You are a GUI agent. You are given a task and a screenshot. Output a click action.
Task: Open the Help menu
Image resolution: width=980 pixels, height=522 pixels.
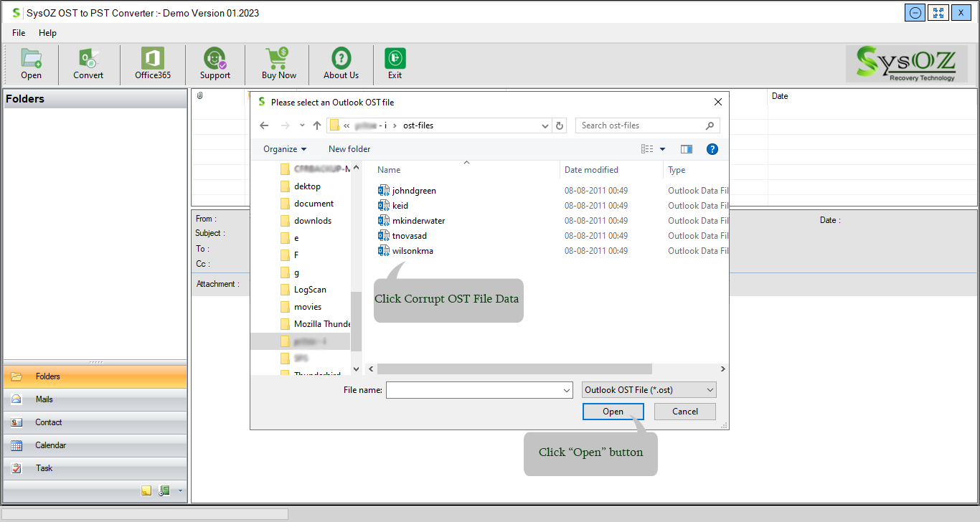point(47,33)
